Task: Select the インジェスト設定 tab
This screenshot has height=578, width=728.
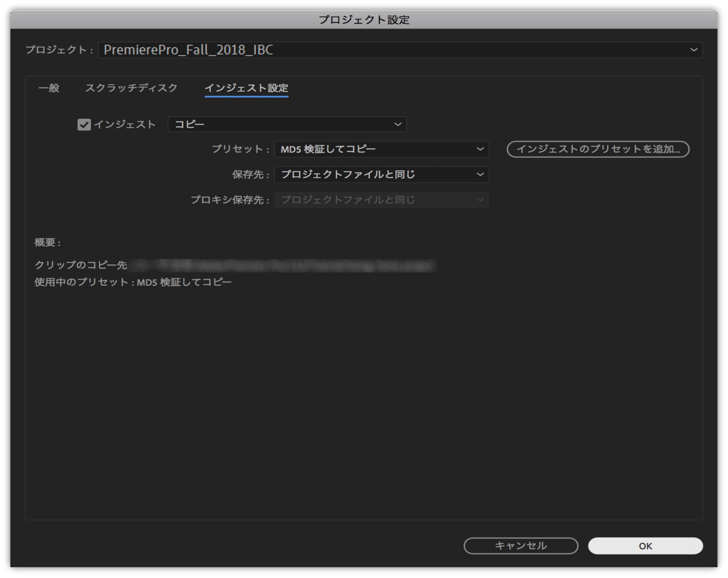Action: point(247,88)
